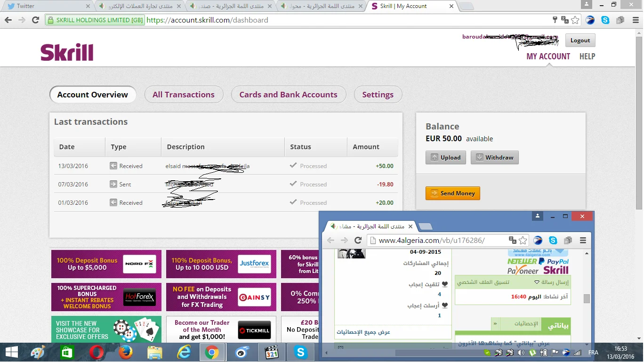Viewport: 644px width, 362px height.
Task: Open the Chrome menu hamburger icon
Action: (x=635, y=20)
